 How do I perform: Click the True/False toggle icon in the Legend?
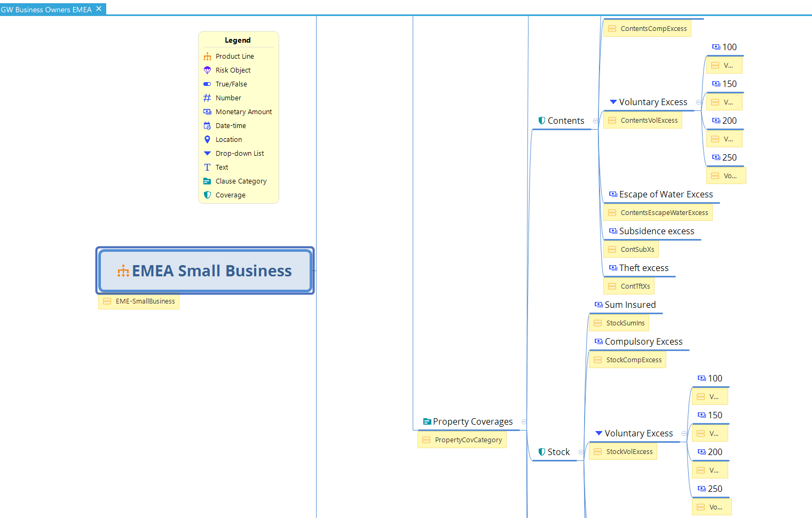click(207, 84)
